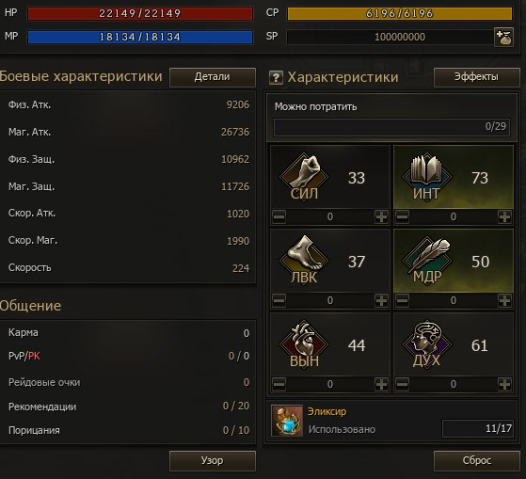Open the SP pouch icon button
This screenshot has width=526, height=479.
coord(504,37)
